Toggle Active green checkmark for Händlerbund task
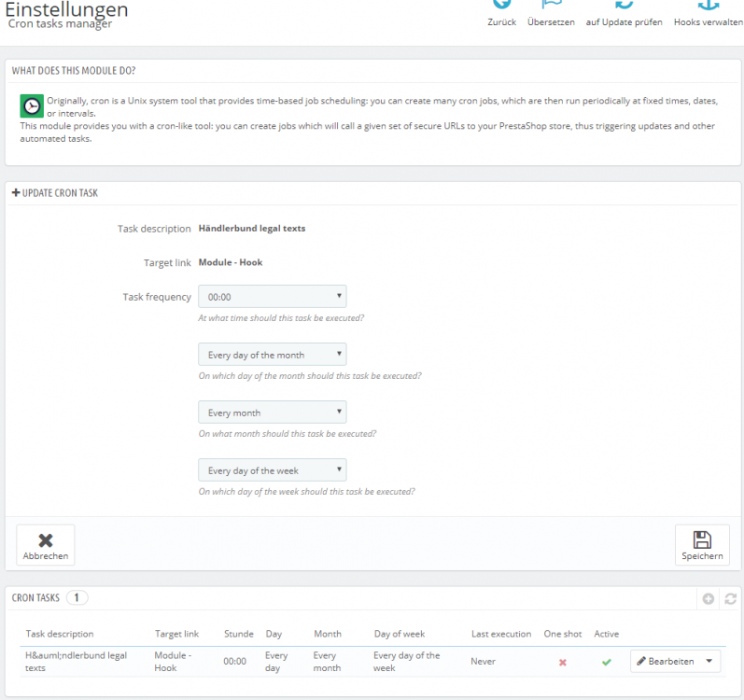Image resolution: width=744 pixels, height=700 pixels. (607, 662)
